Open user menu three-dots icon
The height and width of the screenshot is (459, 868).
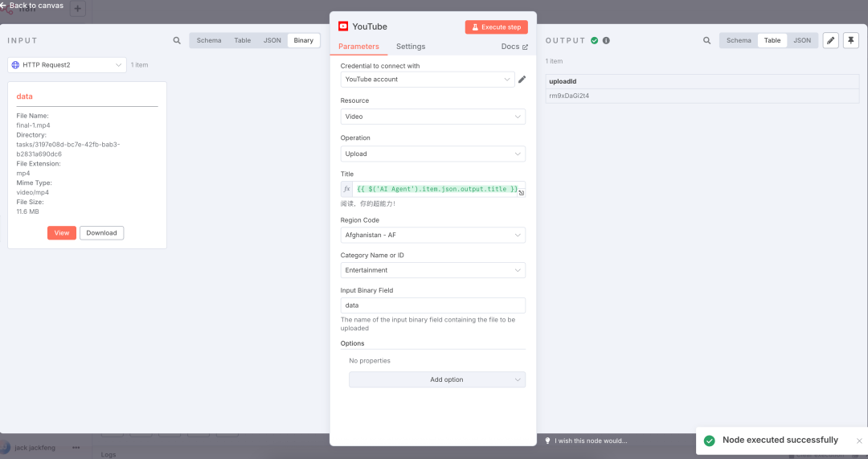[x=76, y=448]
